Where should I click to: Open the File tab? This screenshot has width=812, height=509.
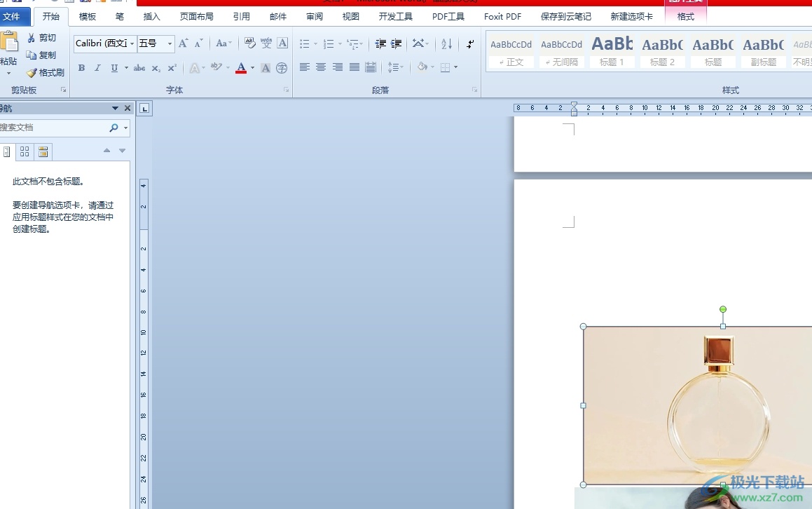[13, 17]
